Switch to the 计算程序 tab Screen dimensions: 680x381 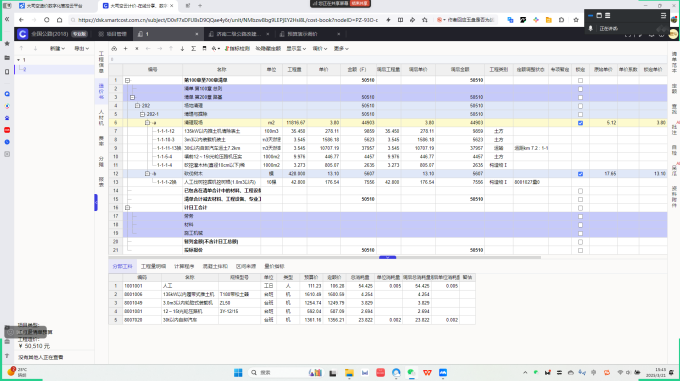(184, 266)
